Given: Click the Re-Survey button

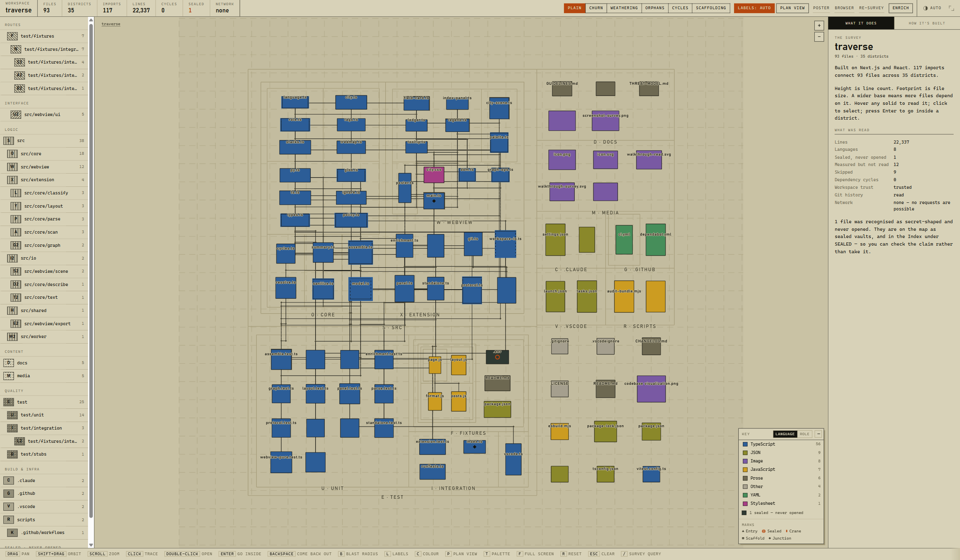Looking at the screenshot, I should [x=871, y=8].
